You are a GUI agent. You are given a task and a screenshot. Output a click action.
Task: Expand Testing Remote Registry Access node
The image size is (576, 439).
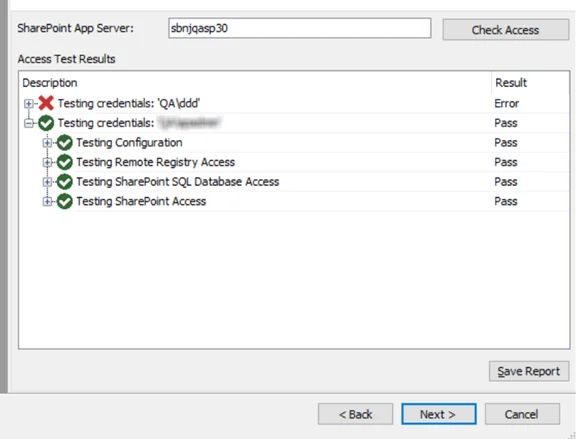pos(47,162)
